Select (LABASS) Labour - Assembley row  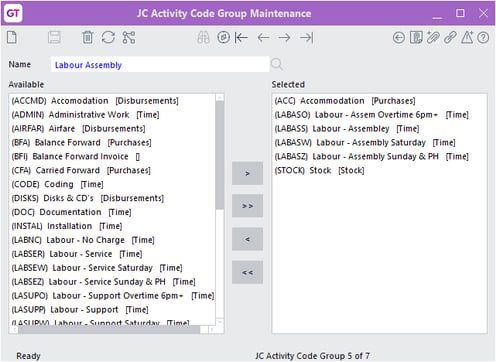(x=379, y=129)
